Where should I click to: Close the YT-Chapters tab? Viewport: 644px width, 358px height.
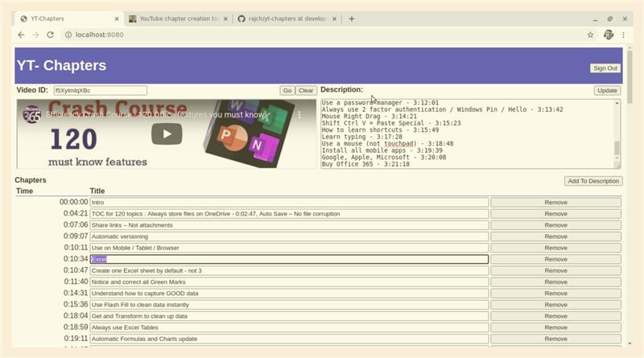tap(118, 19)
